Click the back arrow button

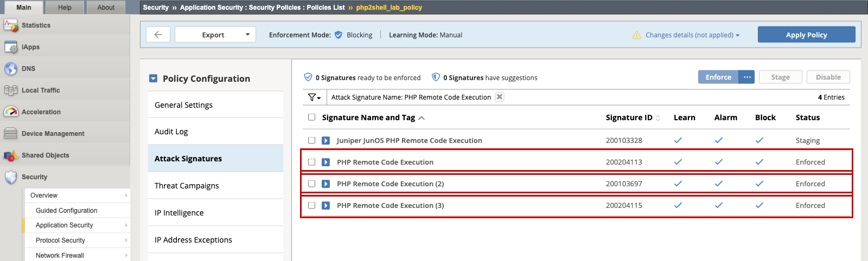158,35
